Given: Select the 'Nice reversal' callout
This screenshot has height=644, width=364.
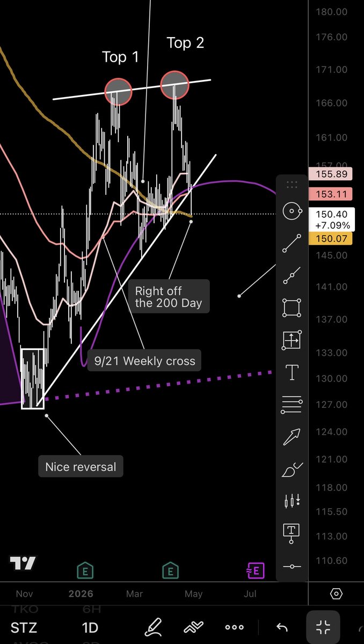Looking at the screenshot, I should [81, 467].
